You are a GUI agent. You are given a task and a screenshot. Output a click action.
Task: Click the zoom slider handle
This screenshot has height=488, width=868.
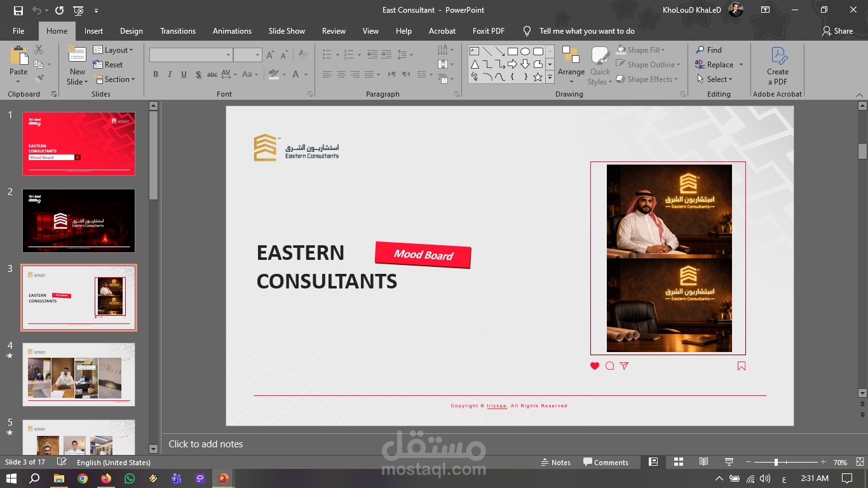pyautogui.click(x=776, y=462)
